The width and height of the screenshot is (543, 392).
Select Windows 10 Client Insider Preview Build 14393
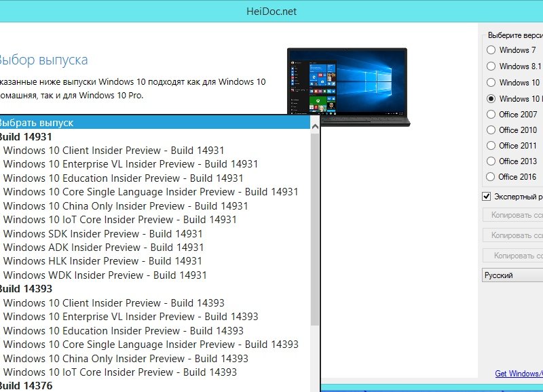click(x=155, y=303)
